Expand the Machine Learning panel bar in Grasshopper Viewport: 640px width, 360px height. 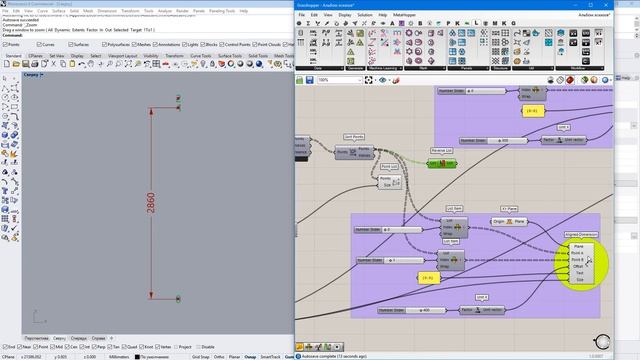(384, 68)
